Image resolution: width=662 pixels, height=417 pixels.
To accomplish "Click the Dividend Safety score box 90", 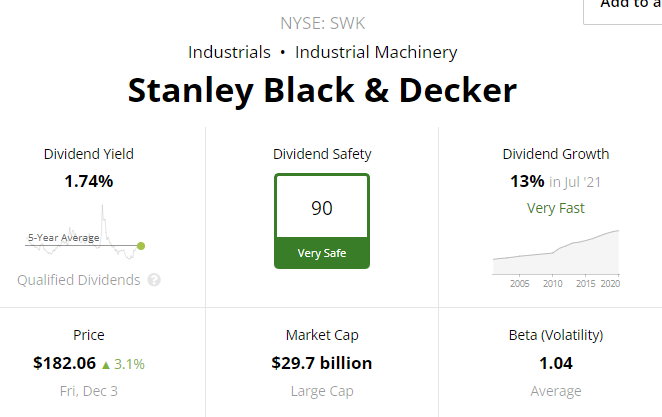I will [322, 206].
